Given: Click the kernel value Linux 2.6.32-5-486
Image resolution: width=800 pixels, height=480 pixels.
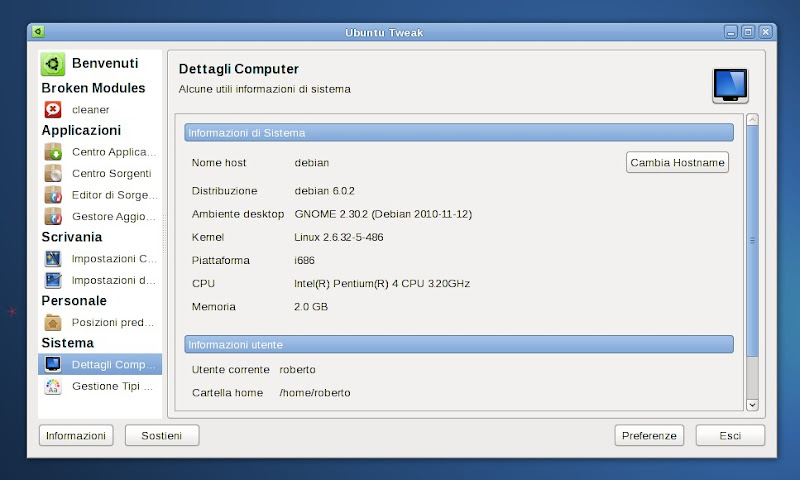Looking at the screenshot, I should tap(339, 237).
